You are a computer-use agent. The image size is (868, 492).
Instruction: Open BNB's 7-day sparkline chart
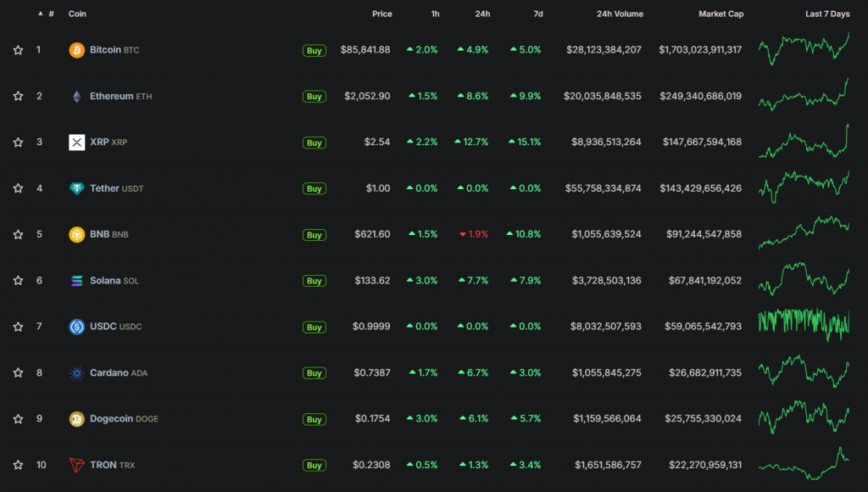[804, 232]
